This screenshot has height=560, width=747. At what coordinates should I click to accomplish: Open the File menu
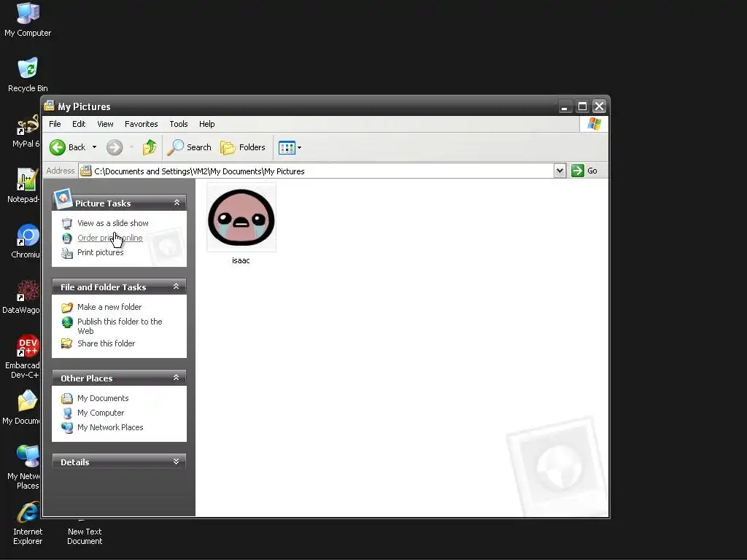(55, 124)
